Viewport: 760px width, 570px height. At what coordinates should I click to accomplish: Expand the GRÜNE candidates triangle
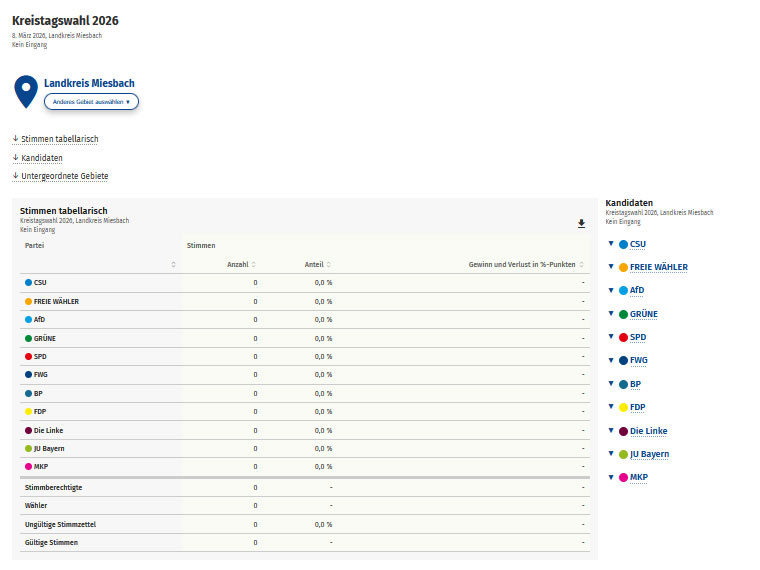[611, 314]
